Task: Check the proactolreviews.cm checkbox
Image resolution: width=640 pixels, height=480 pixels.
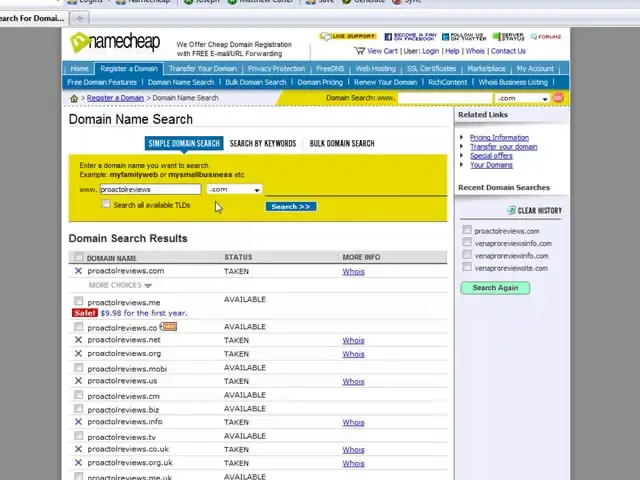Action: coord(78,395)
